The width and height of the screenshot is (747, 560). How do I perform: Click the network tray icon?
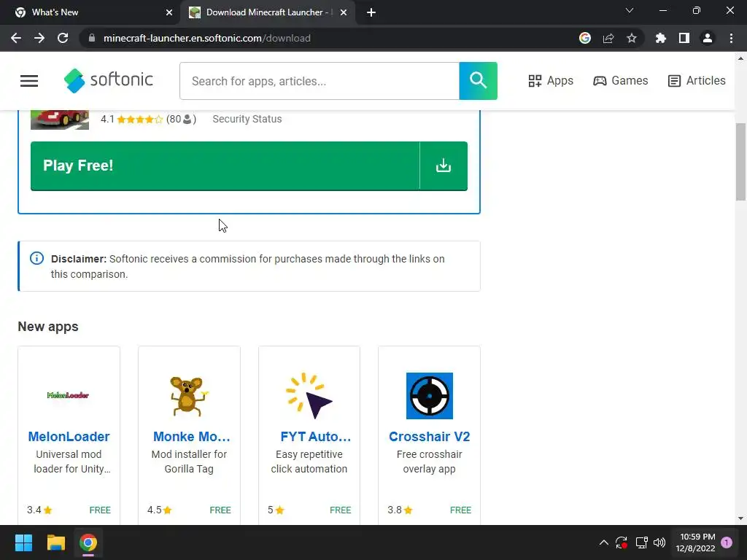pyautogui.click(x=641, y=542)
